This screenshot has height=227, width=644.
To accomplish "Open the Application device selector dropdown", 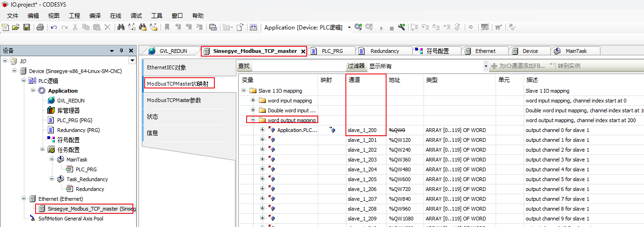I will coord(349,28).
